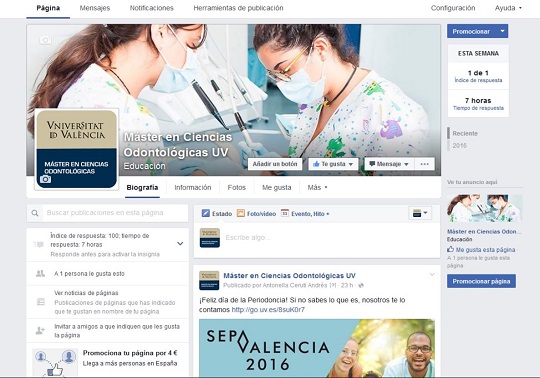
Task: Select the Información tab
Action: 193,188
